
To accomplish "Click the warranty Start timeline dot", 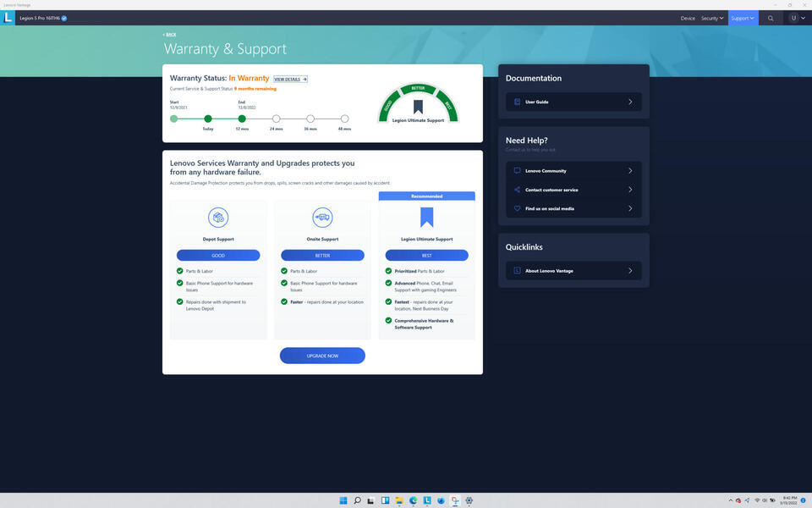I will [174, 119].
